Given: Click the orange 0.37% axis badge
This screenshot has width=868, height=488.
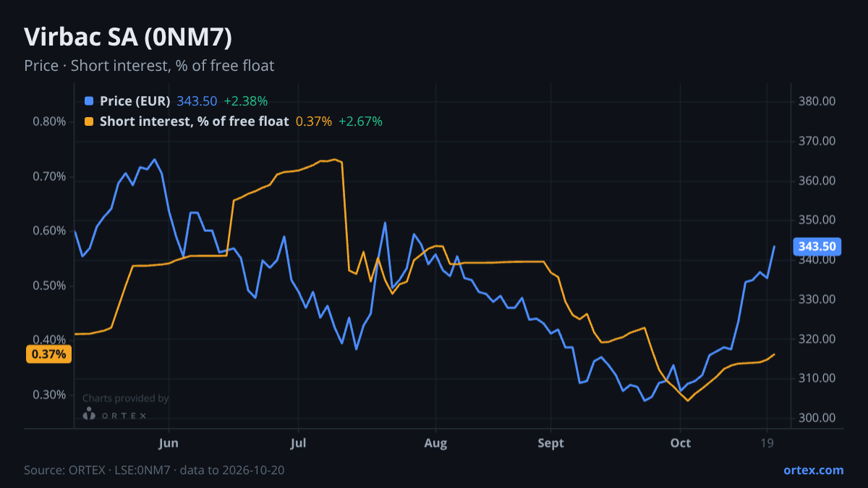Looking at the screenshot, I should [49, 354].
